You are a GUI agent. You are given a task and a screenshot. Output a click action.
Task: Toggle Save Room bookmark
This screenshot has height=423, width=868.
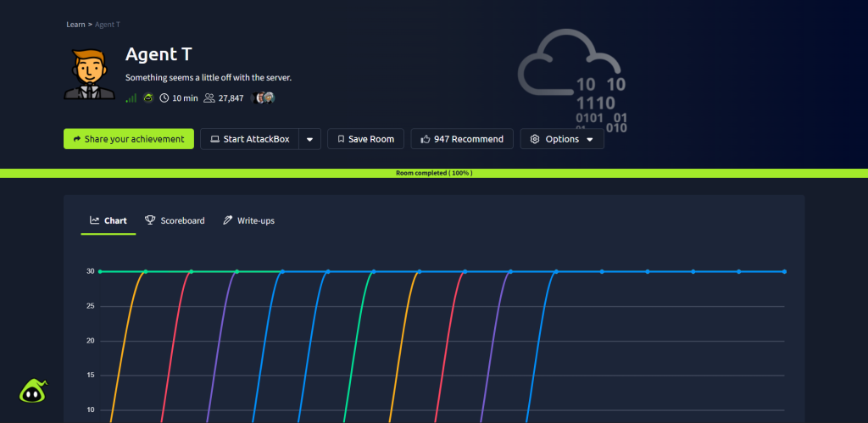coord(365,139)
